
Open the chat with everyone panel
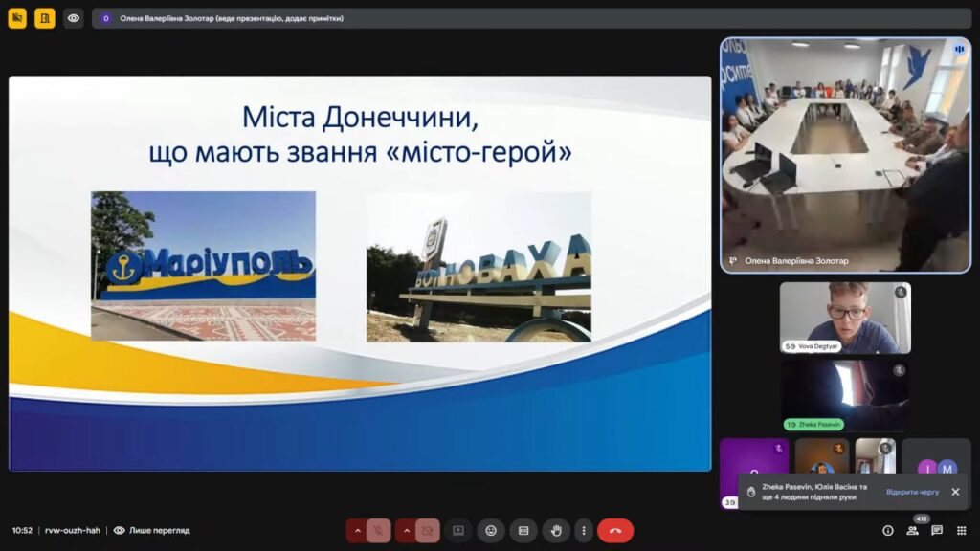[937, 530]
